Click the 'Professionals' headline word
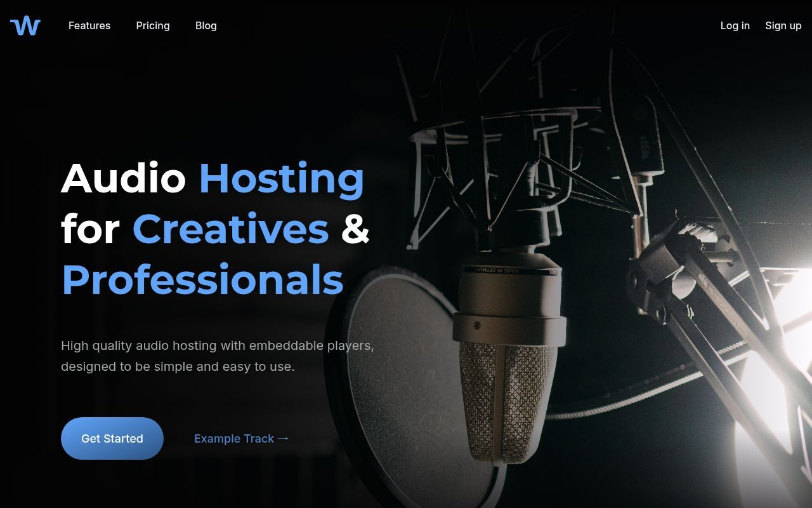Image resolution: width=812 pixels, height=508 pixels. tap(202, 280)
